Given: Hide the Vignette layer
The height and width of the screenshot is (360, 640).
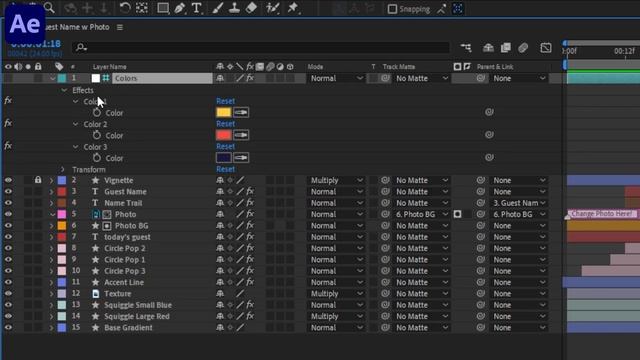Looking at the screenshot, I should 8,180.
